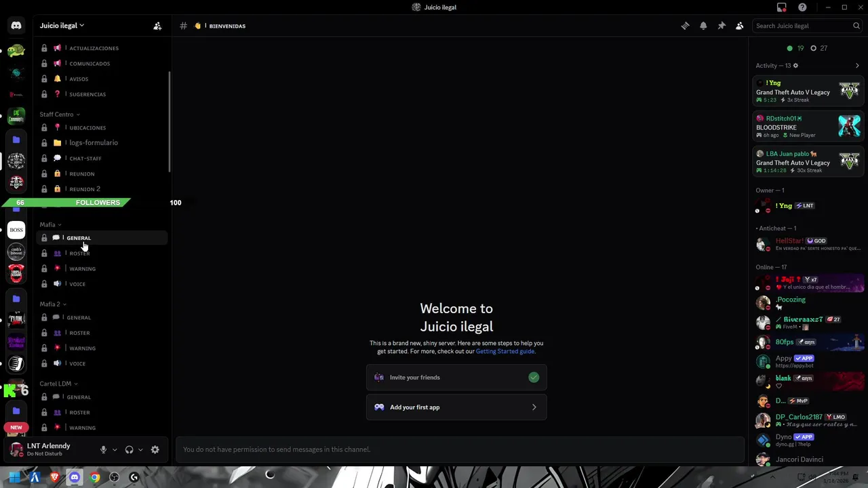
Task: Open Mafia 2 ROSTER channel
Action: tap(102, 333)
